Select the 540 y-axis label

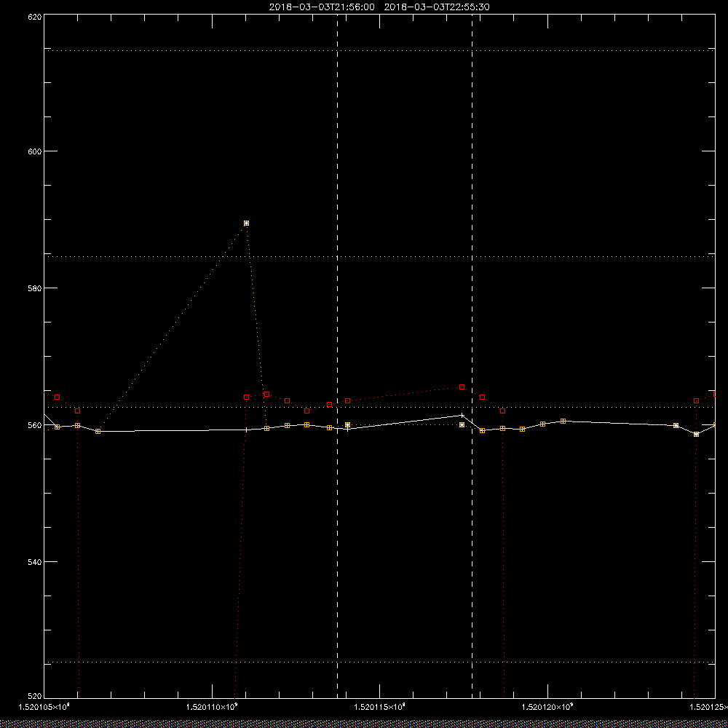(35, 561)
